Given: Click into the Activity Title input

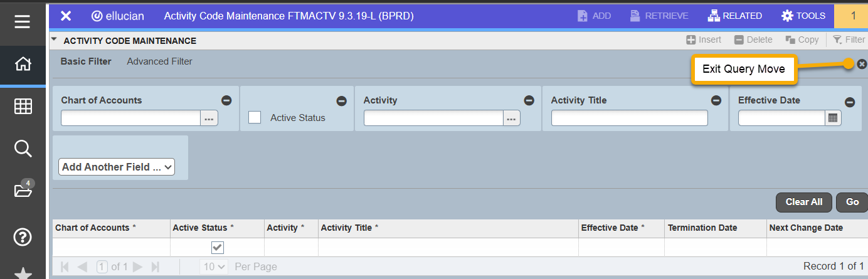Looking at the screenshot, I should point(629,118).
